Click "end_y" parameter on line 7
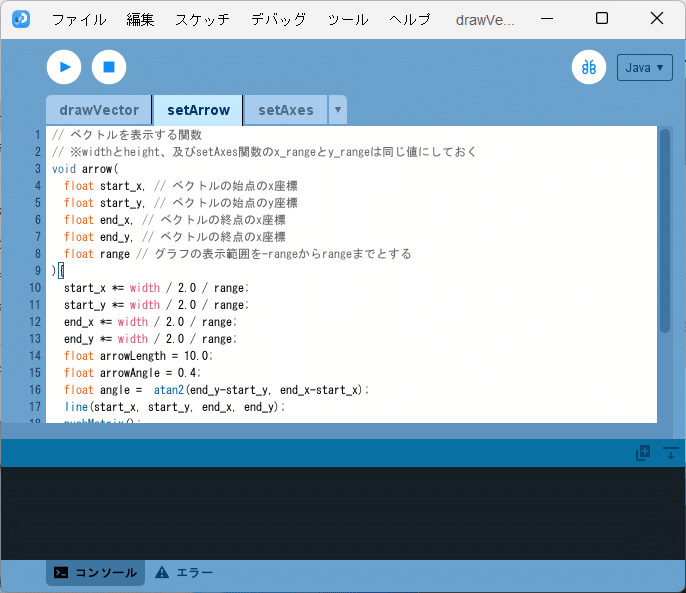This screenshot has height=593, width=686. (115, 237)
